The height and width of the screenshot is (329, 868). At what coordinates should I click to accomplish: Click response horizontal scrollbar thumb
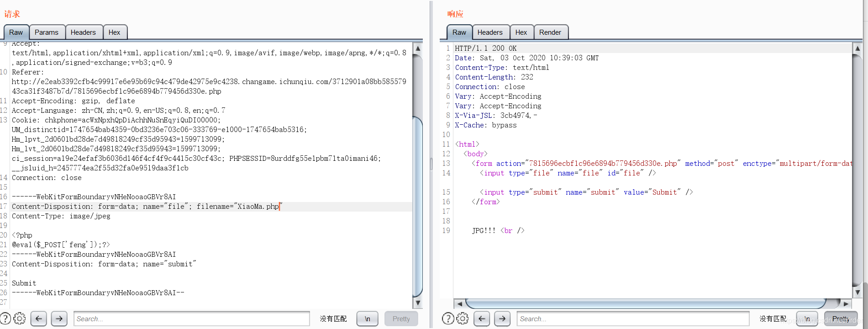point(646,303)
